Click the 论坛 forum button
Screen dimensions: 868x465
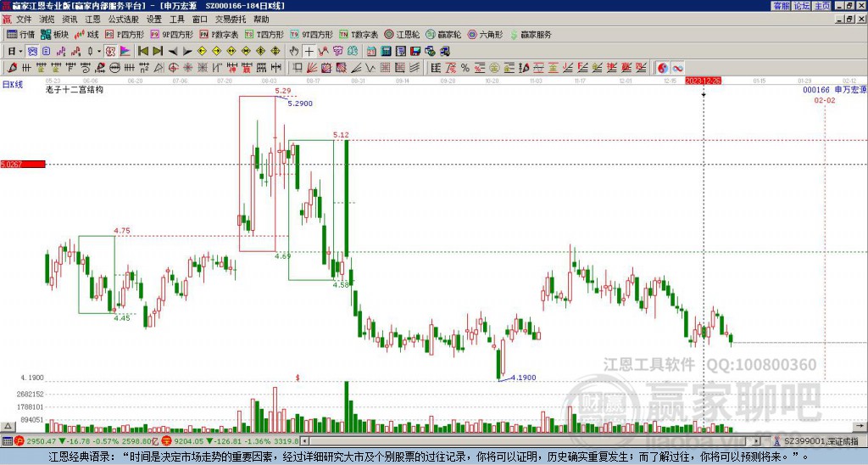coord(802,6)
